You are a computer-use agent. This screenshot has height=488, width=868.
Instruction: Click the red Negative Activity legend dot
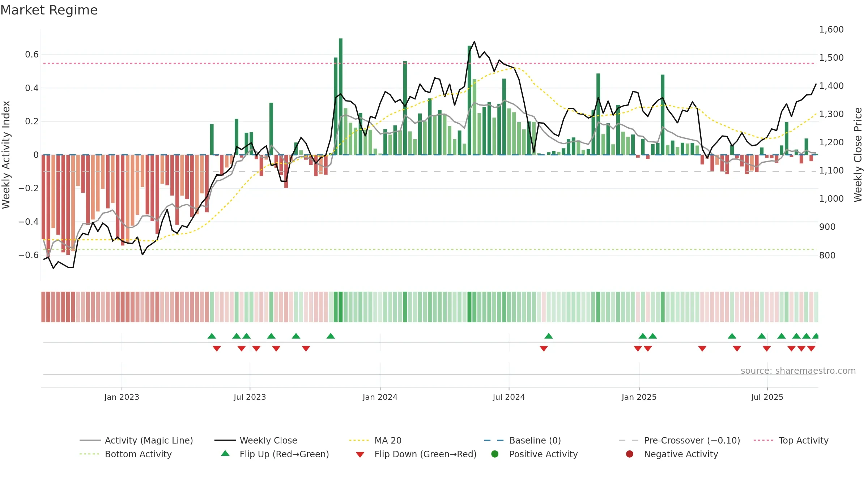(630, 454)
